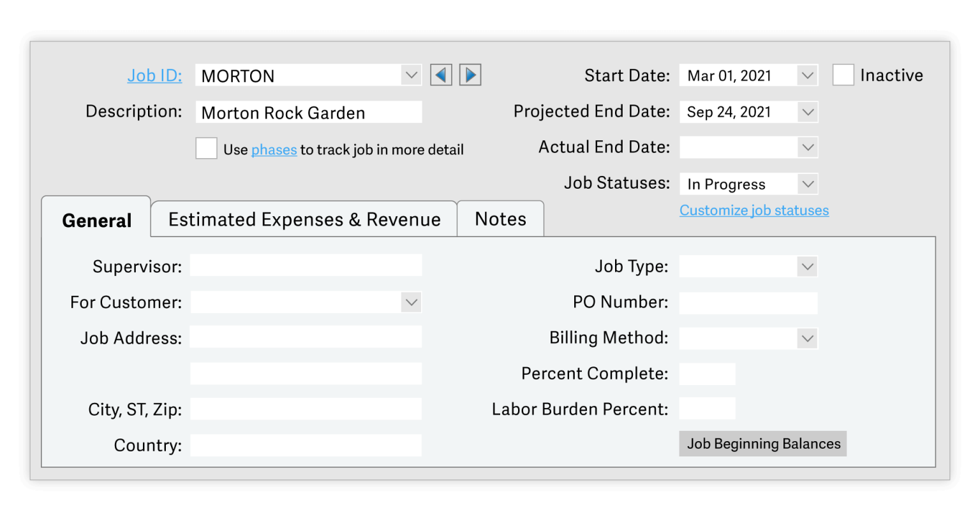This screenshot has height=510, width=980.
Task: Switch to the Estimated Expenses & Revenue tab
Action: (x=304, y=219)
